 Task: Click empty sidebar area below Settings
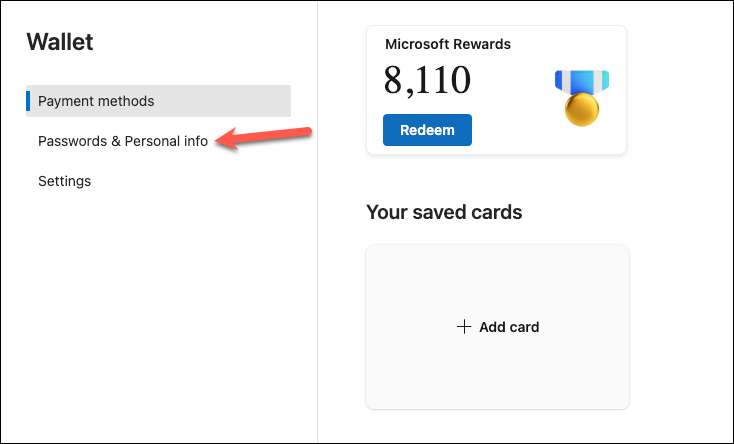click(x=150, y=320)
